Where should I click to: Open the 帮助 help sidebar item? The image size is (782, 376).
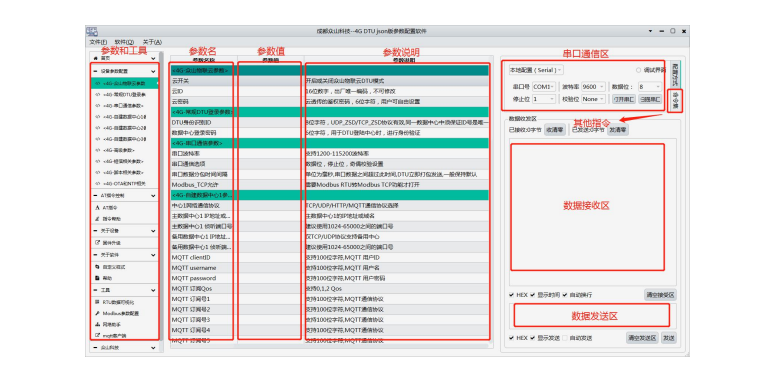pos(125,278)
